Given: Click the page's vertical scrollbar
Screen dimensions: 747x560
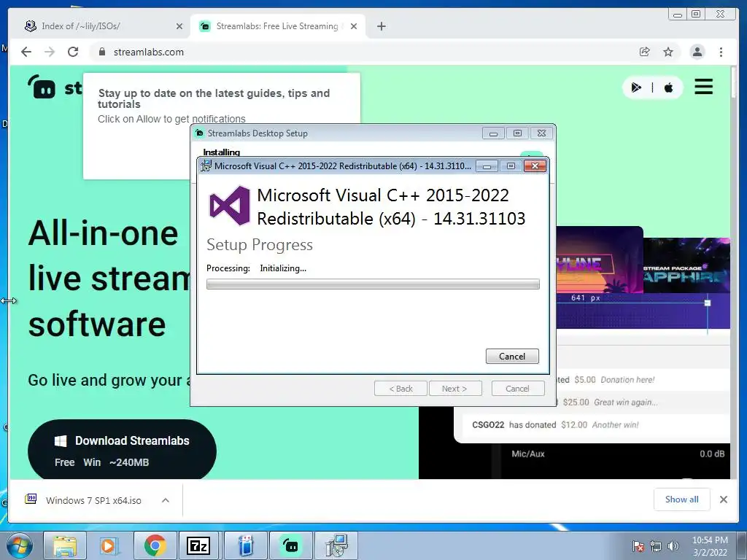Looking at the screenshot, I should point(734,271).
